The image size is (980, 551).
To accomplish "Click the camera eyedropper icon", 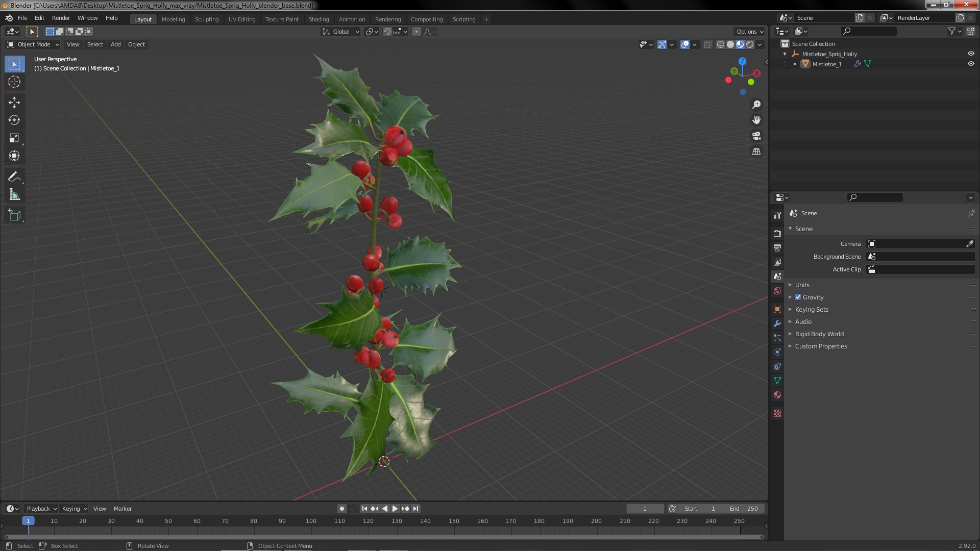I will pos(969,244).
